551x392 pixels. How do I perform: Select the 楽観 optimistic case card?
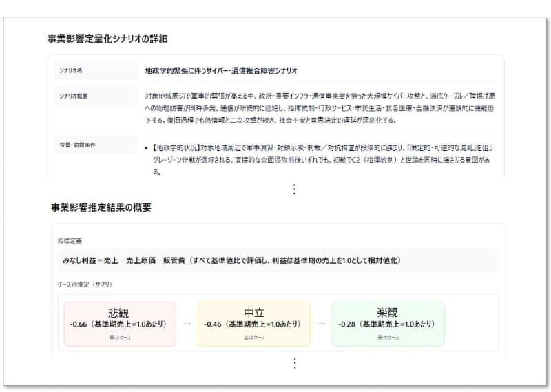[x=388, y=324]
